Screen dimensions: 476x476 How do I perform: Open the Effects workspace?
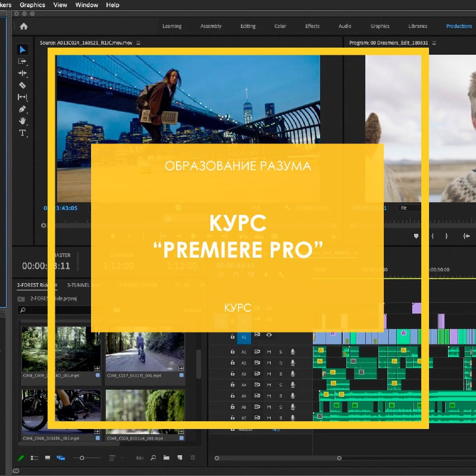312,26
